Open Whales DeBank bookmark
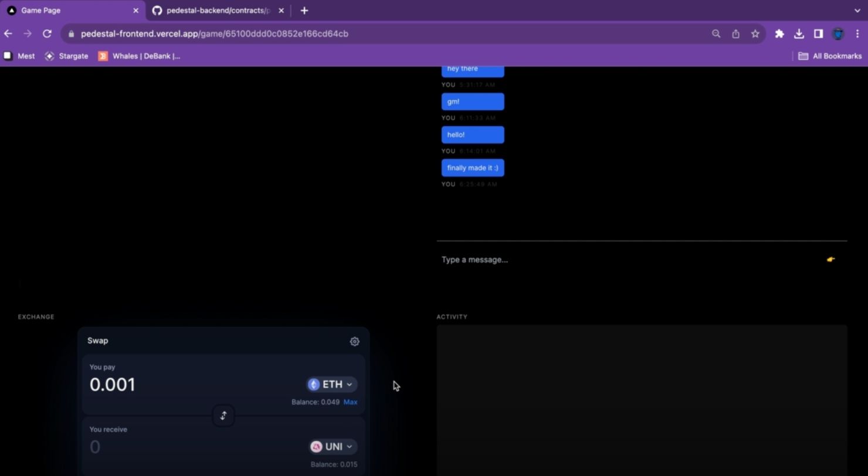The image size is (868, 476). 140,56
